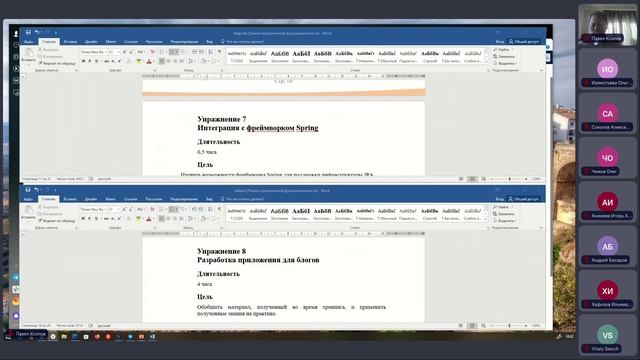
Task: Open font name dropdown in Упражнение 8 window
Action: coord(106,209)
